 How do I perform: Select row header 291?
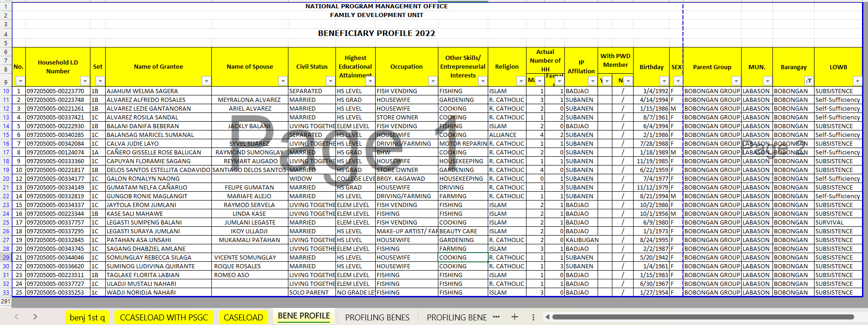click(6, 301)
